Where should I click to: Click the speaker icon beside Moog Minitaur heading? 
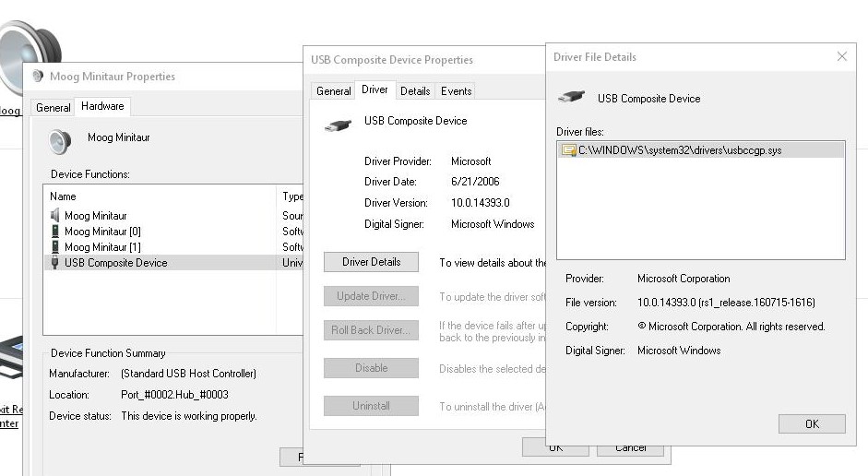(60, 141)
